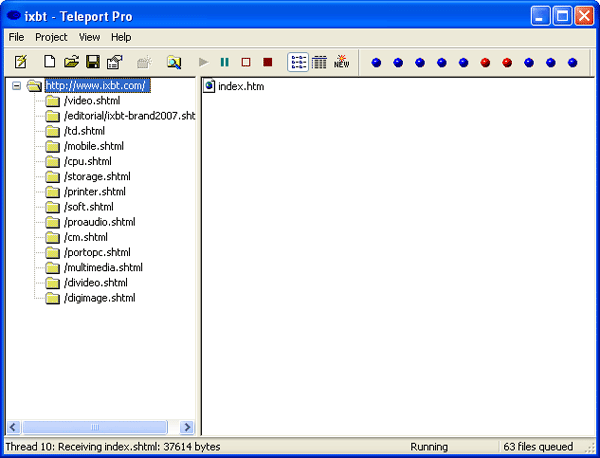Minimize the Teleport Pro window
This screenshot has width=600, height=458.
click(x=540, y=16)
